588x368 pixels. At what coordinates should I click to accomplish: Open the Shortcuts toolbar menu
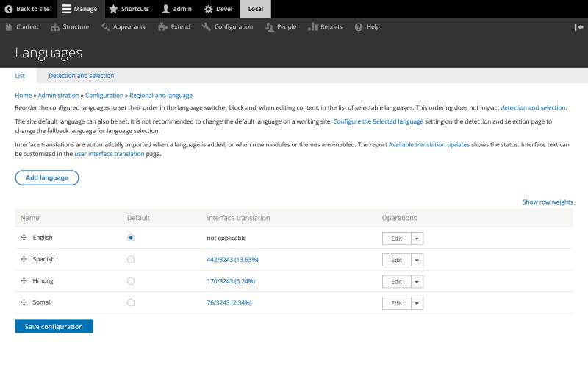(x=129, y=9)
